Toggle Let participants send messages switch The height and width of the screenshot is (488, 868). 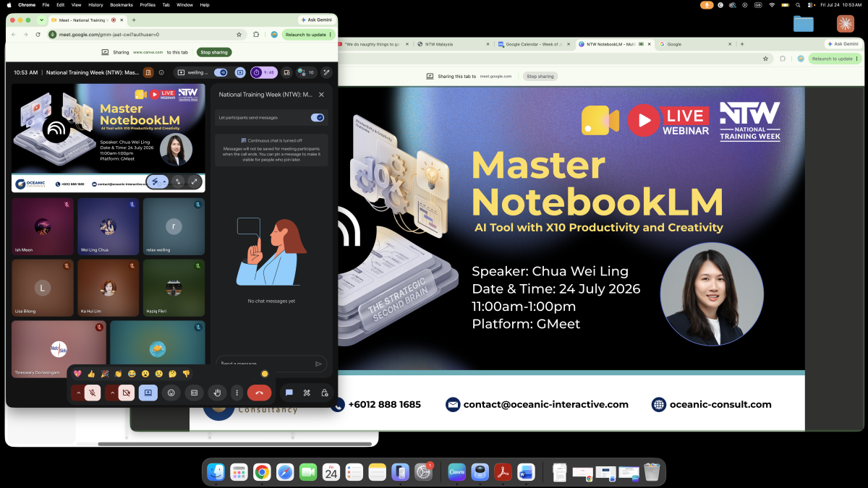[x=318, y=117]
